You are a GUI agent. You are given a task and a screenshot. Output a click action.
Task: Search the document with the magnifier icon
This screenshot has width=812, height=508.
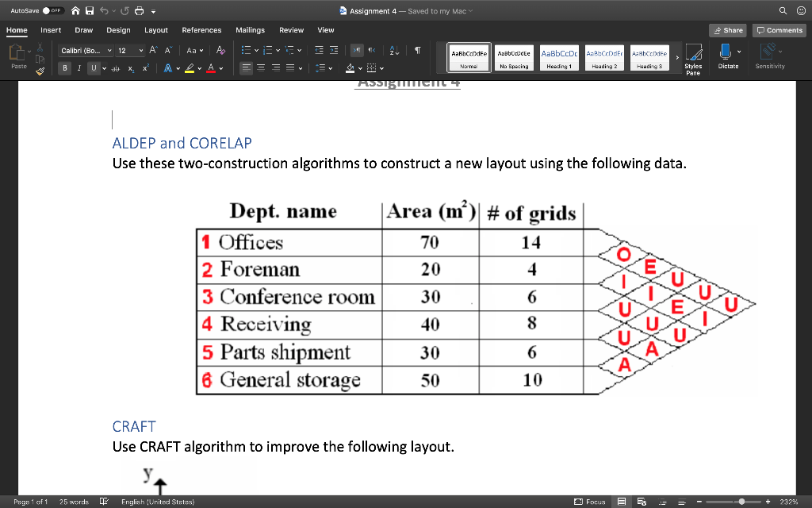783,11
